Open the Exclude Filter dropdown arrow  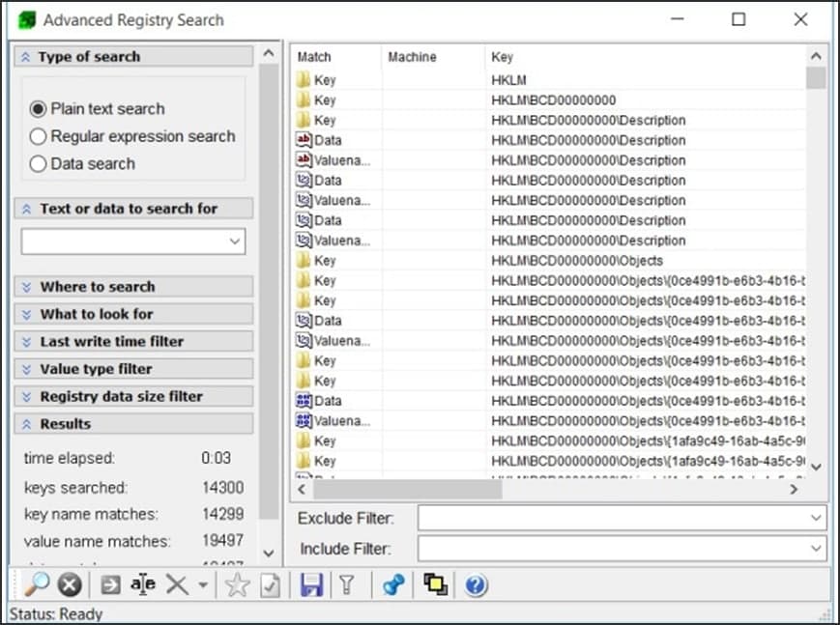coord(818,518)
